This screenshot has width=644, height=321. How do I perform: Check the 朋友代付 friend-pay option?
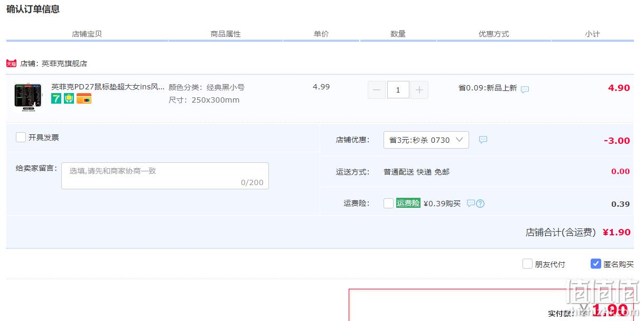pyautogui.click(x=527, y=264)
